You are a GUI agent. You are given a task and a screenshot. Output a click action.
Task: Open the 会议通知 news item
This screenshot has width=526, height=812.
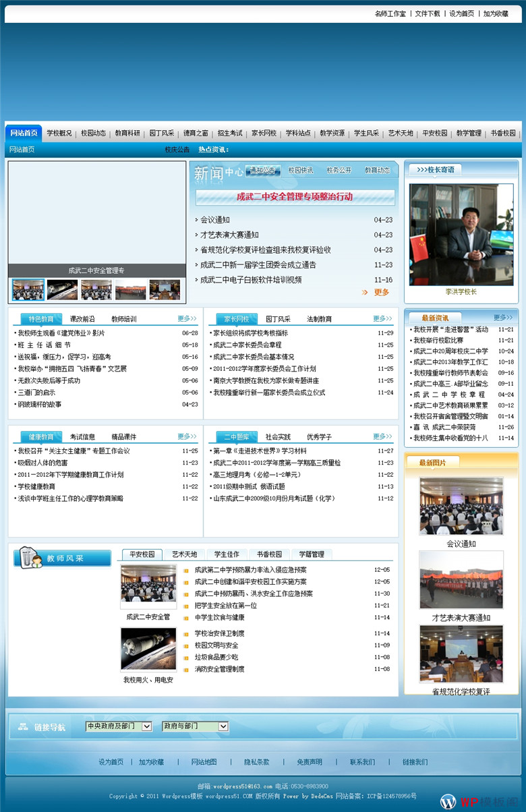215,220
